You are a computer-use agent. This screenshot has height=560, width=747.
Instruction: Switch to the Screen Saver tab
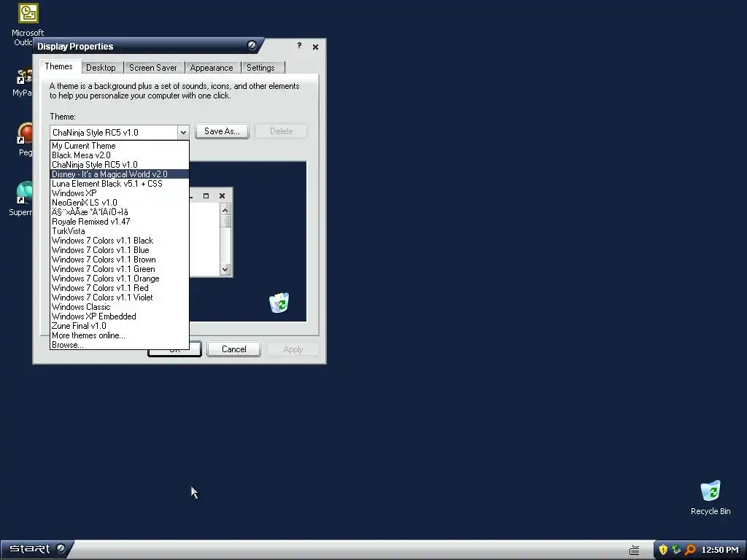click(x=153, y=68)
